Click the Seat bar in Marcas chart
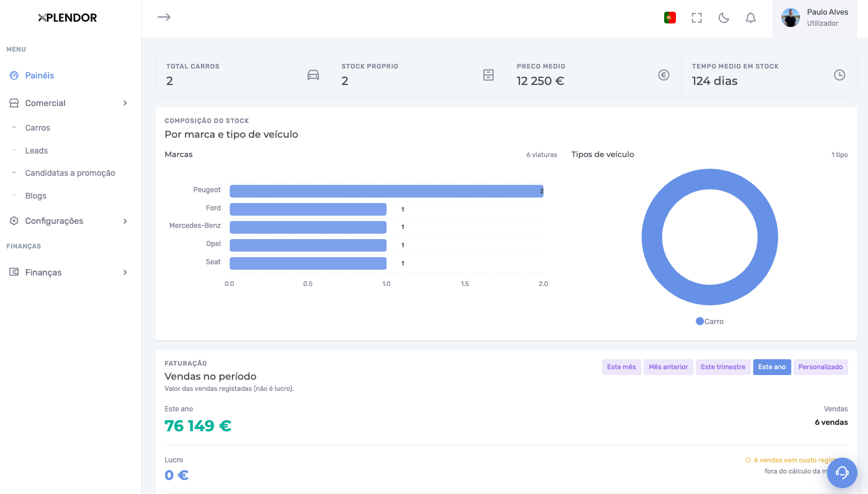Screen dimensions: 868x494 308,263
